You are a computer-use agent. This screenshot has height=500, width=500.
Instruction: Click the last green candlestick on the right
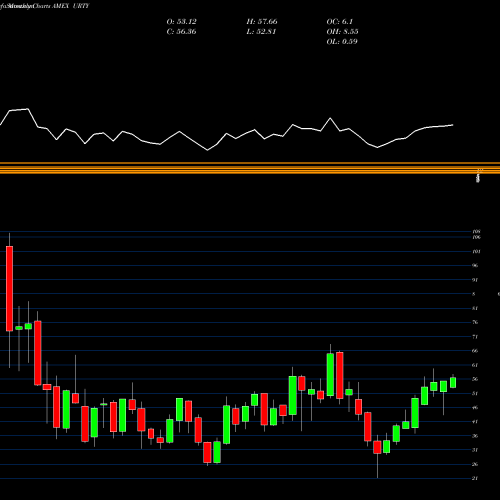453,383
